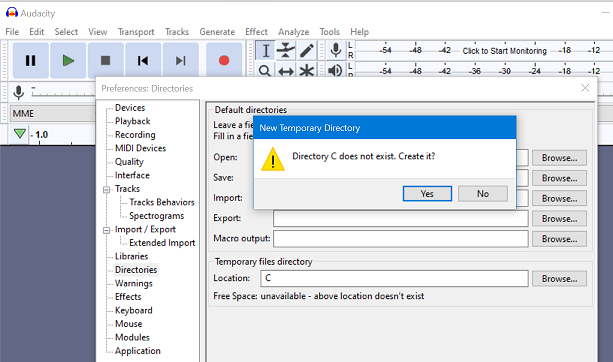Image resolution: width=613 pixels, height=362 pixels.
Task: Click Browse next to Macro output
Action: tap(559, 239)
